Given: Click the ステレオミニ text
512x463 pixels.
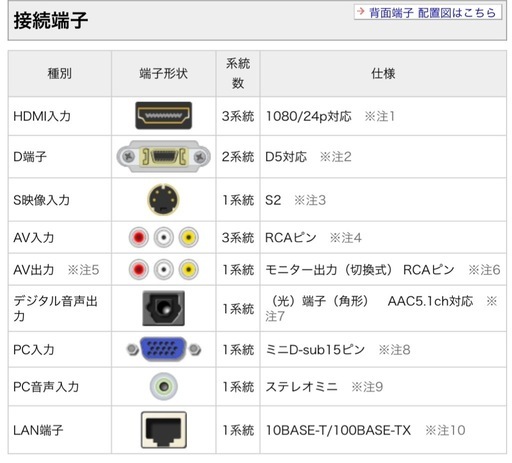Looking at the screenshot, I should coord(302,387).
